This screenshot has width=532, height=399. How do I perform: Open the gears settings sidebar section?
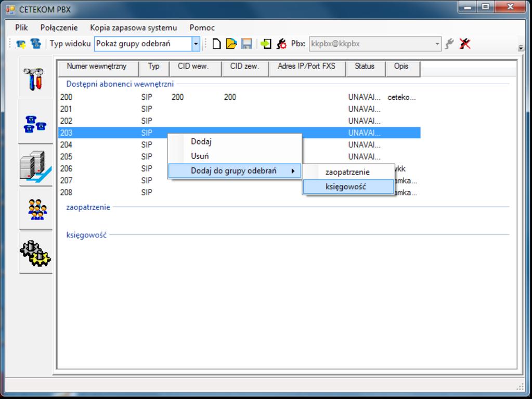(x=36, y=253)
